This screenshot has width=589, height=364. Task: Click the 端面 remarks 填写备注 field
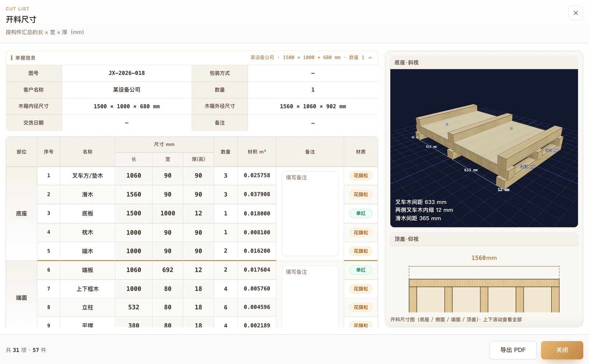(x=310, y=296)
